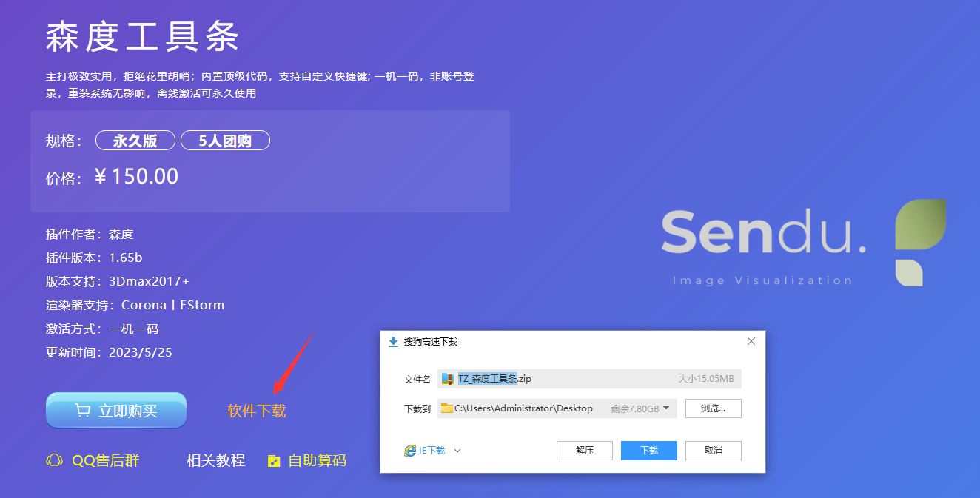Open the 软件下载 software download link
Viewport: 980px width, 498px height.
[x=257, y=411]
